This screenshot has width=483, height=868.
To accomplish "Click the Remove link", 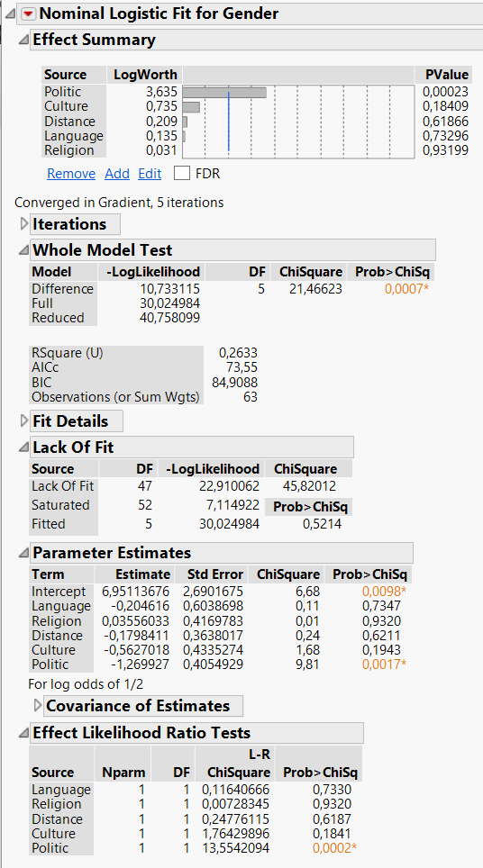I will [71, 173].
